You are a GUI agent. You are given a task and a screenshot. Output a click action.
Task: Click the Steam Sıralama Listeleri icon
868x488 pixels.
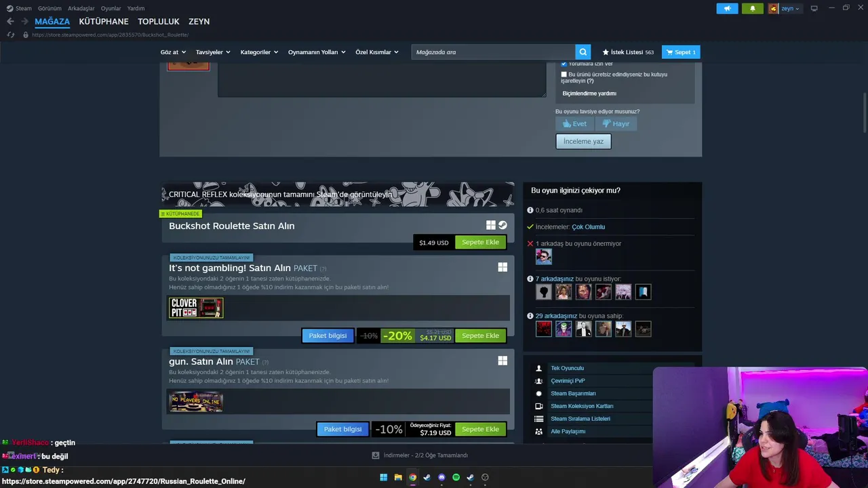click(539, 419)
